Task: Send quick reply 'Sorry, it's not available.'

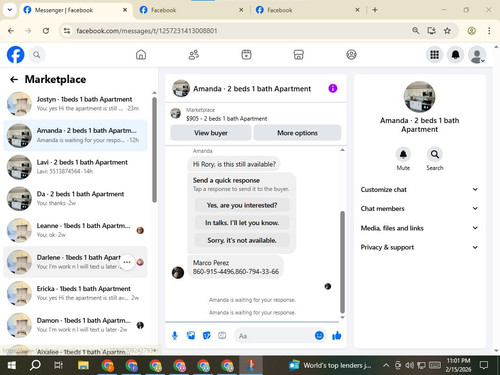Action: (242, 240)
